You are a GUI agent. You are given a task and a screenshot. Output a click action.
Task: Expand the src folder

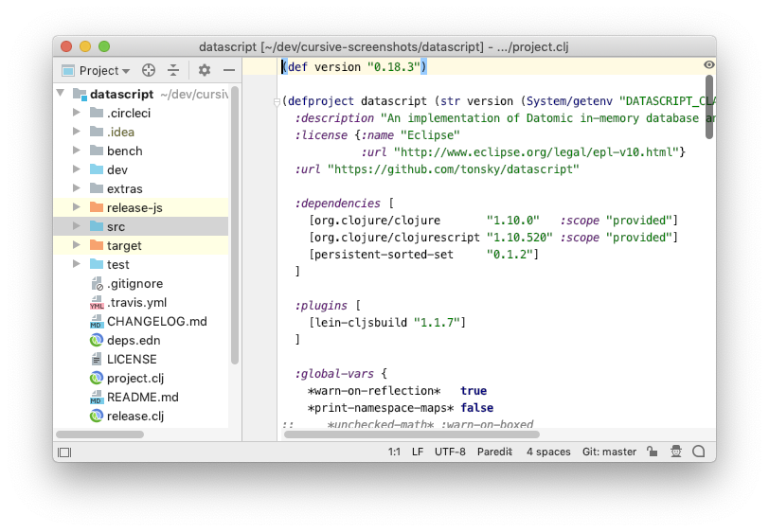pyautogui.click(x=77, y=226)
